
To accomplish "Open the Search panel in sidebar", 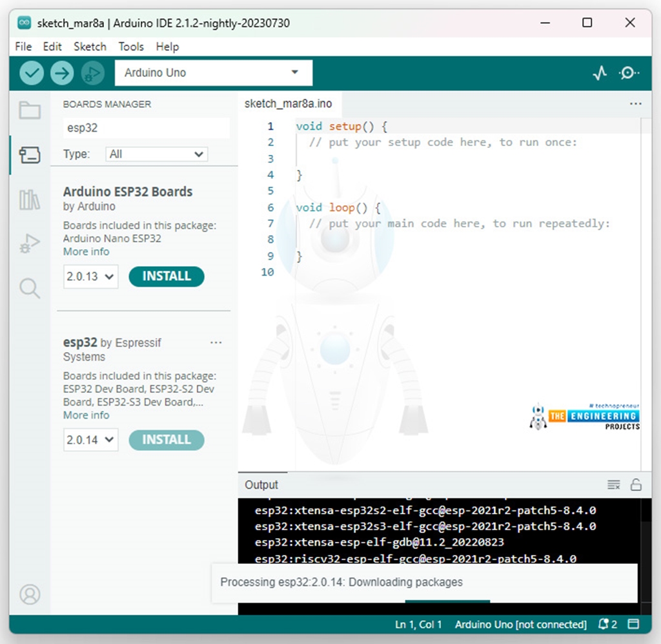I will click(30, 288).
